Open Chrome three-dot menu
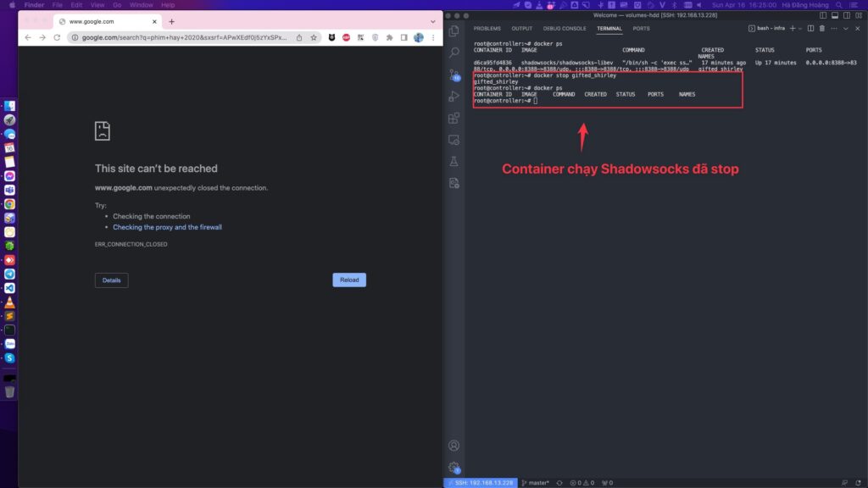Viewport: 868px width, 488px height. point(433,37)
